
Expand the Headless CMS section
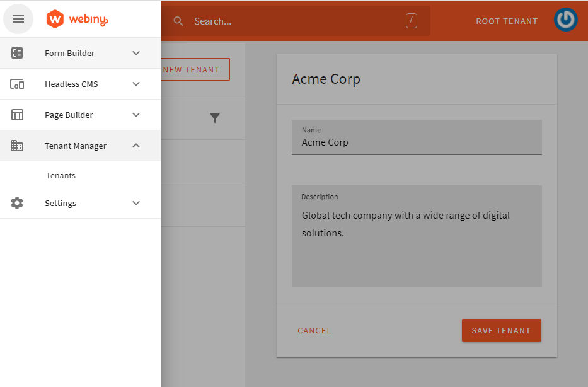point(136,84)
